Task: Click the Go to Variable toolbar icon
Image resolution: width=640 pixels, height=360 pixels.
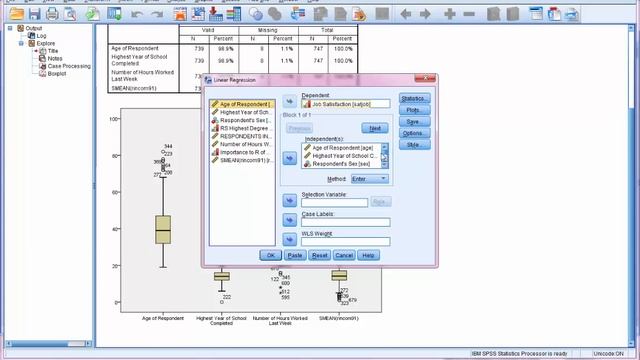Action: pos(216,14)
